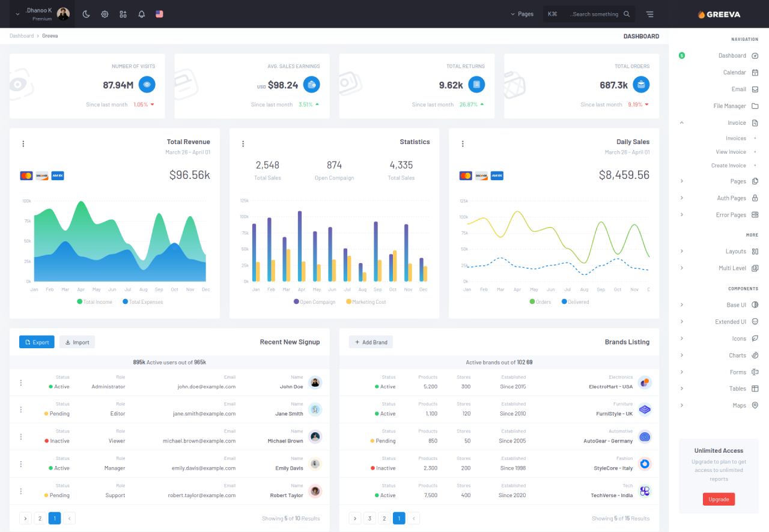The image size is (769, 532).
Task: Expand the Base UI sidebar section
Action: (719, 305)
